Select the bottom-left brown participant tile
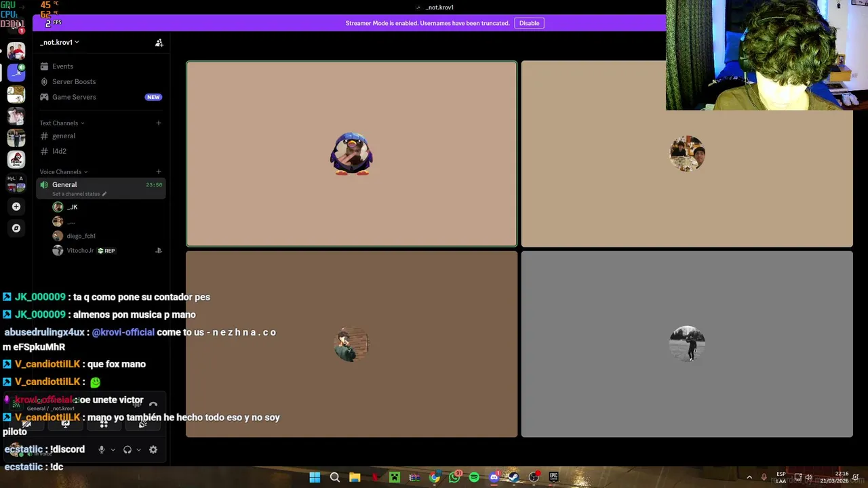This screenshot has height=488, width=868. 351,344
